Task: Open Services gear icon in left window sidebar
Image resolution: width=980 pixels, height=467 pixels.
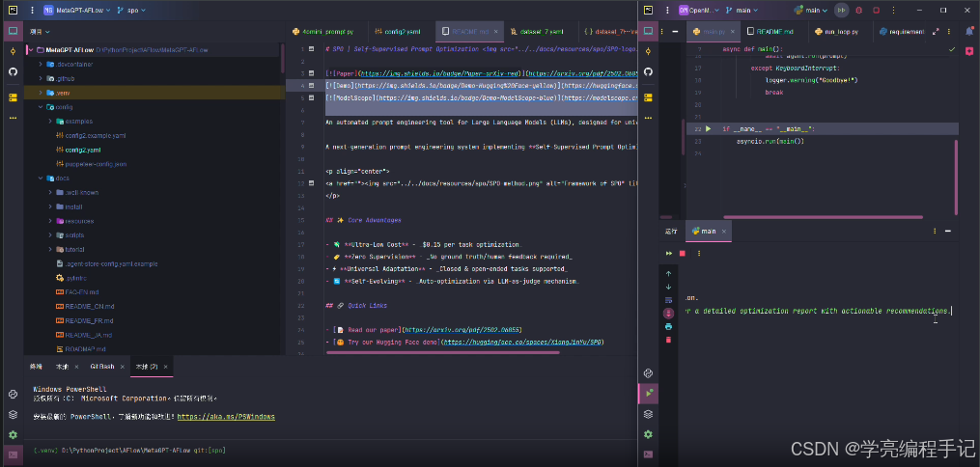Action: 13,434
